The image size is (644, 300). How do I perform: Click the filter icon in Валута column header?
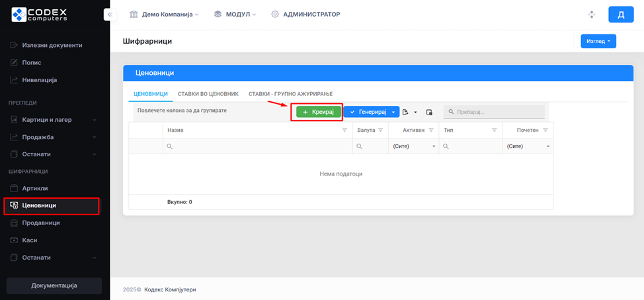[x=380, y=130]
